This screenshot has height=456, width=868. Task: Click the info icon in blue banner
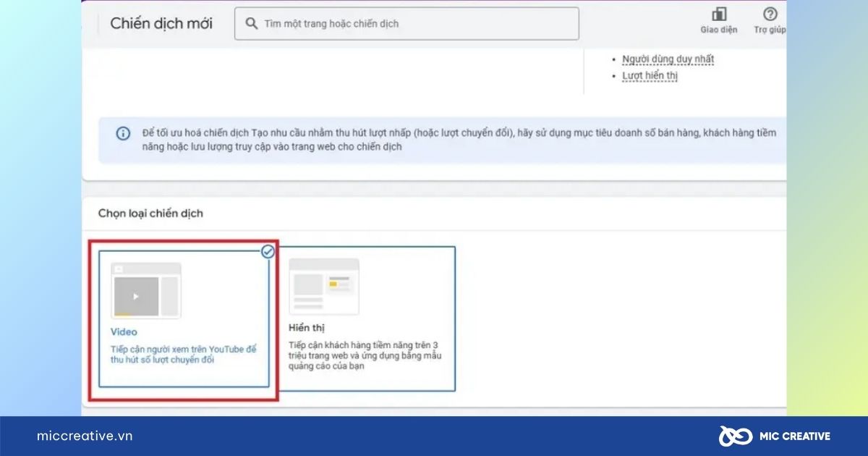123,134
